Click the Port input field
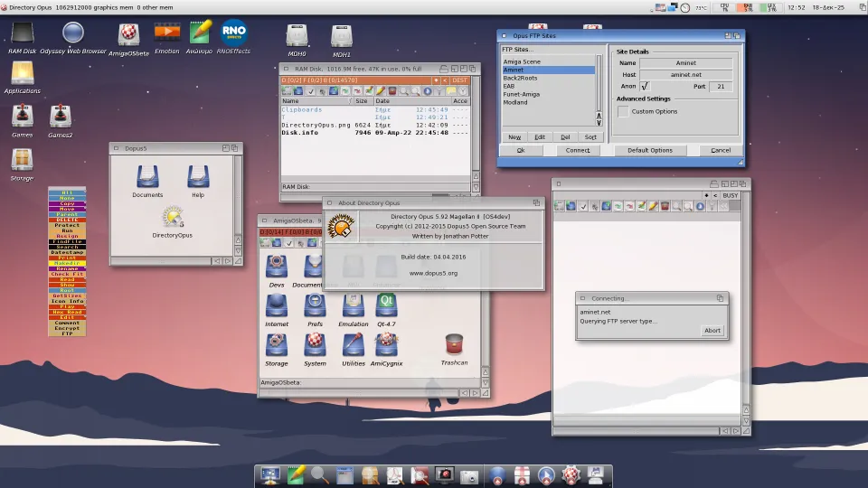This screenshot has height=488, width=868. (720, 87)
